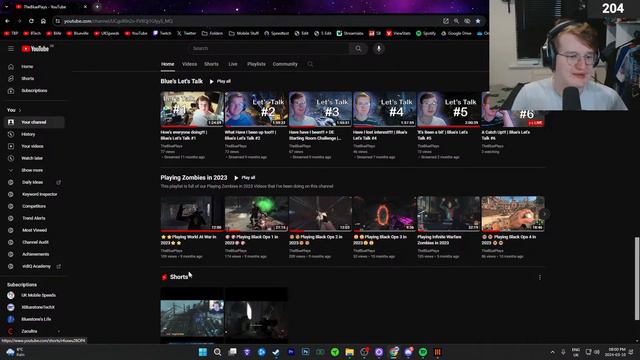
Task: Open Channel Audit in sidebar
Action: [35, 242]
